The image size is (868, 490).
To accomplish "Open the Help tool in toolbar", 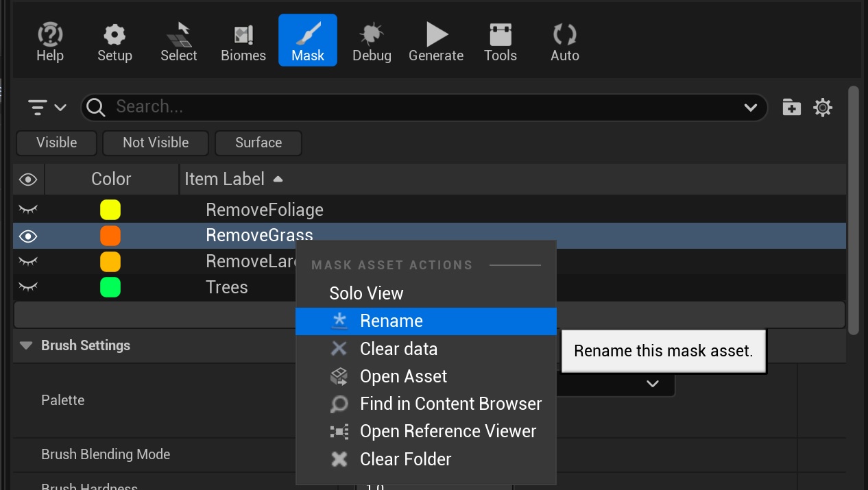I will (49, 41).
